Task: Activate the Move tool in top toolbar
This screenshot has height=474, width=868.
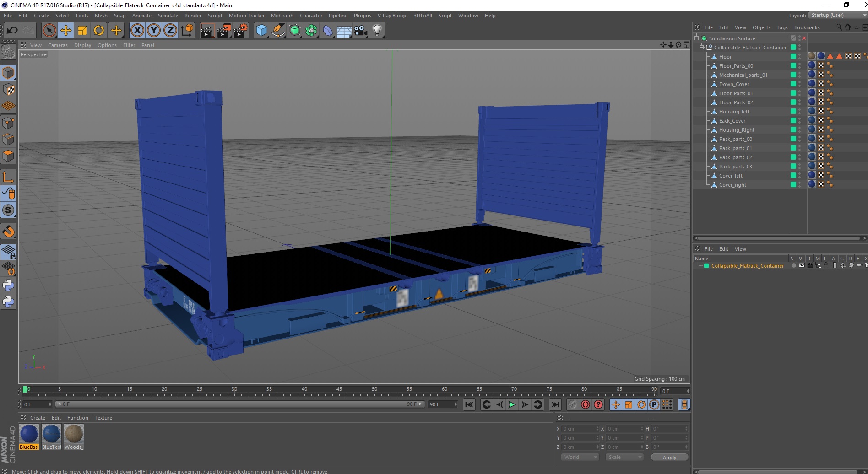Action: tap(66, 31)
